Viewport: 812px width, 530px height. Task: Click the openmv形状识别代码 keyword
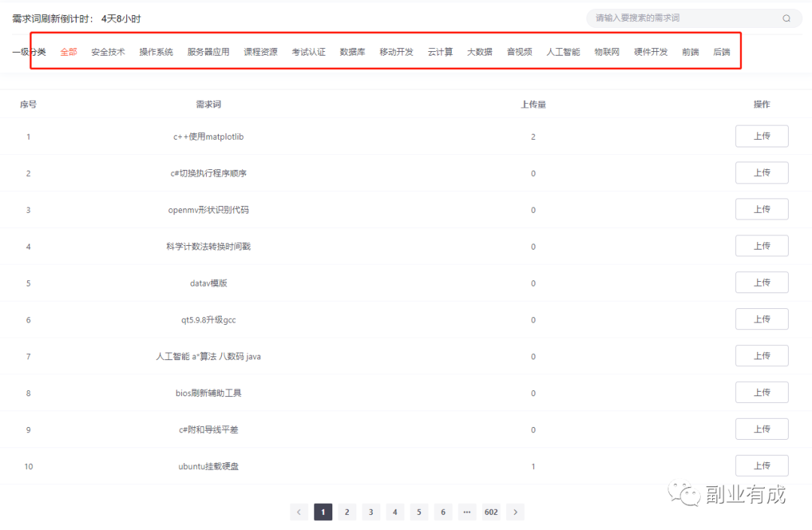[x=208, y=210]
